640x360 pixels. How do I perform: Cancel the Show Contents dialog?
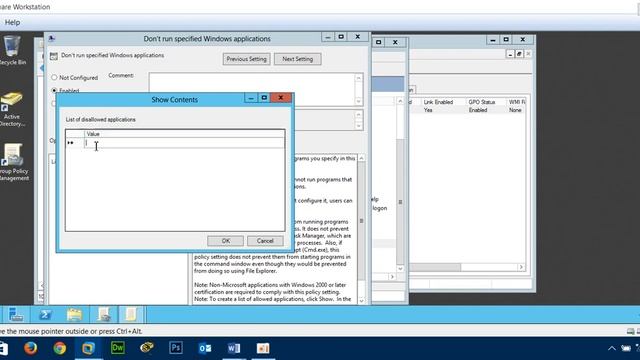tap(265, 241)
